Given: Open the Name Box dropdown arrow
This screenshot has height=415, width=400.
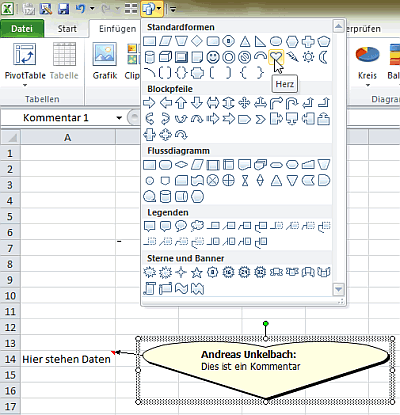Looking at the screenshot, I should 119,118.
